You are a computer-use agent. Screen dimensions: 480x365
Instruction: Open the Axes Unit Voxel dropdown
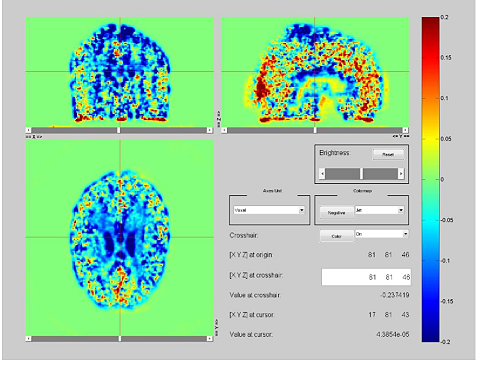[269, 210]
